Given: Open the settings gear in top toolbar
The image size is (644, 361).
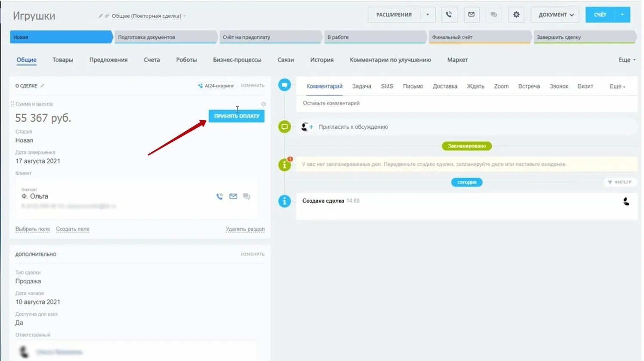Looking at the screenshot, I should (516, 15).
